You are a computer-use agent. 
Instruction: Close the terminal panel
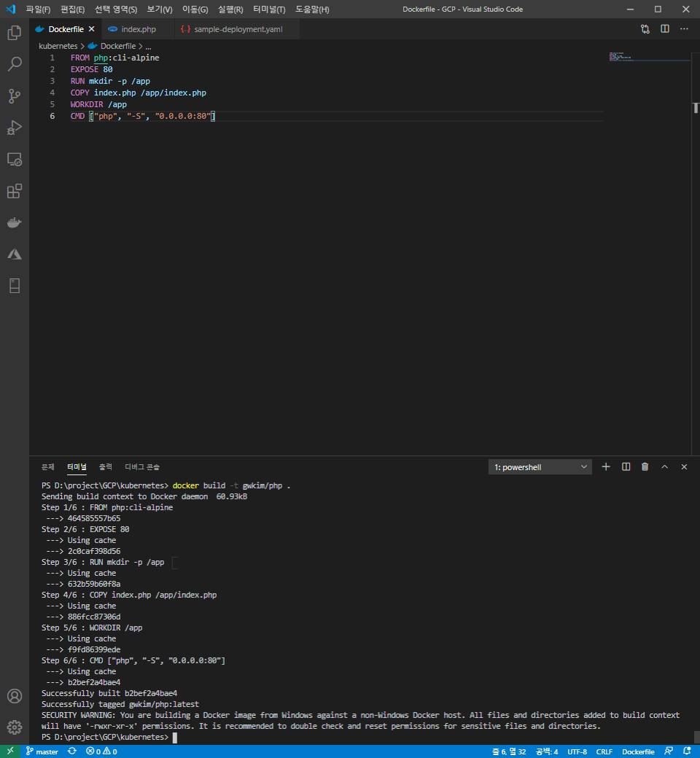click(684, 467)
